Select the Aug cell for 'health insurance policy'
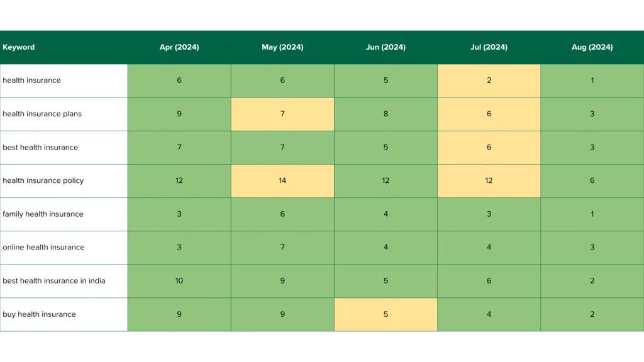The image size is (644, 362). (x=592, y=180)
